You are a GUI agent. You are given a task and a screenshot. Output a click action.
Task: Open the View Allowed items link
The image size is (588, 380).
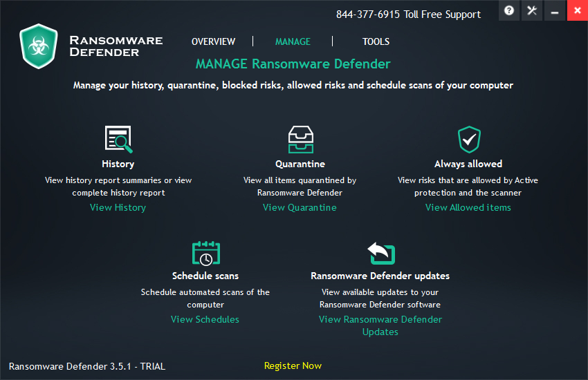[468, 207]
